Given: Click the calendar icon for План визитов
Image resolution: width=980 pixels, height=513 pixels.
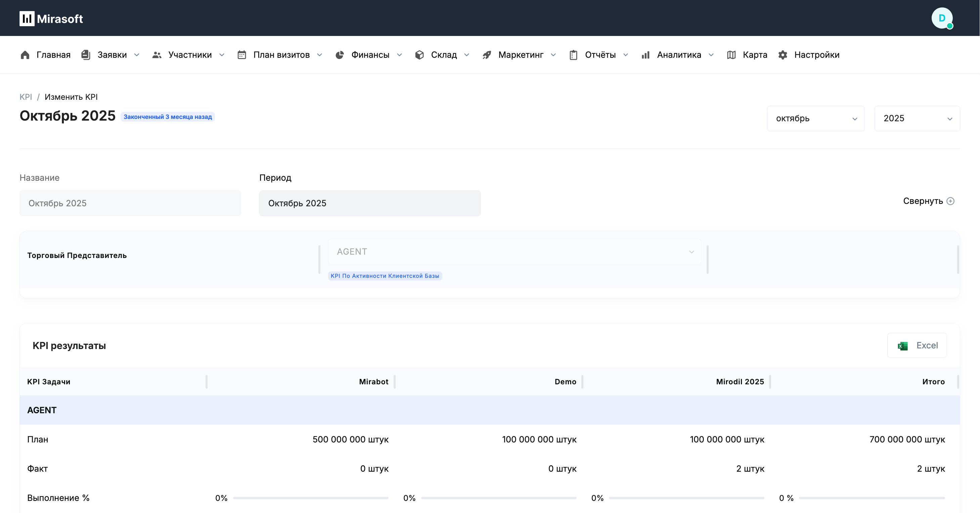Looking at the screenshot, I should click(x=241, y=55).
